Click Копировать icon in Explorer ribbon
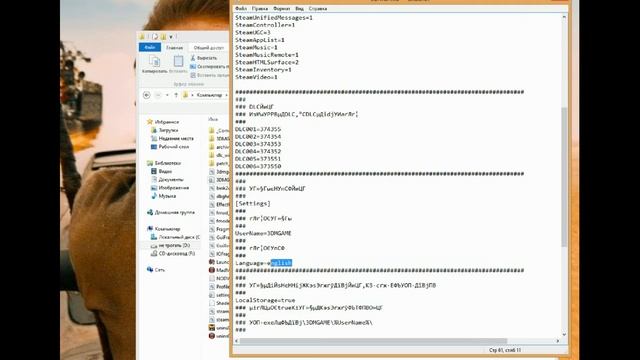The image size is (640, 360). pyautogui.click(x=154, y=62)
